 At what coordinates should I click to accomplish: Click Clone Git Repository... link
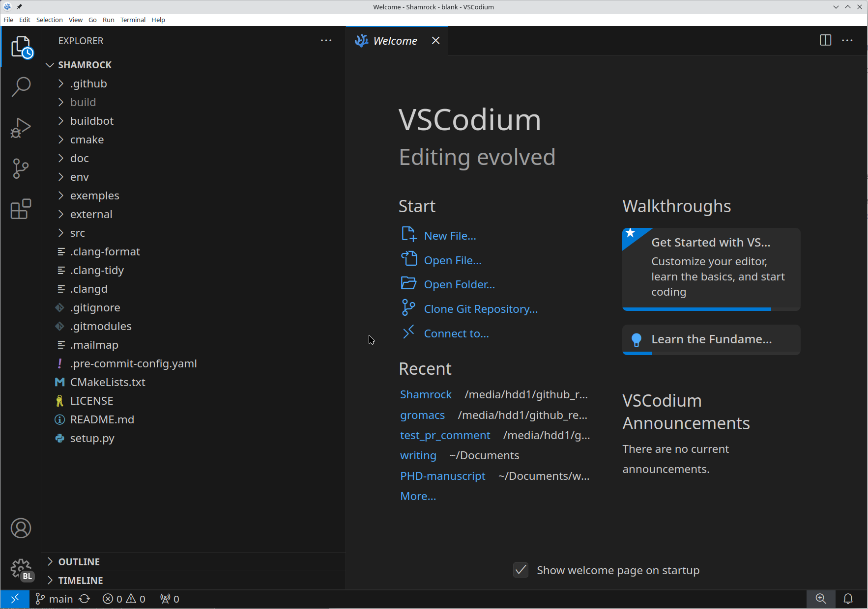pos(481,309)
